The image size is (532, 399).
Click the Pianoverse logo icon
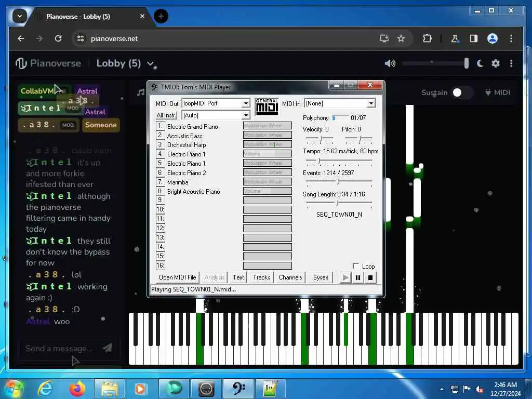tap(21, 63)
